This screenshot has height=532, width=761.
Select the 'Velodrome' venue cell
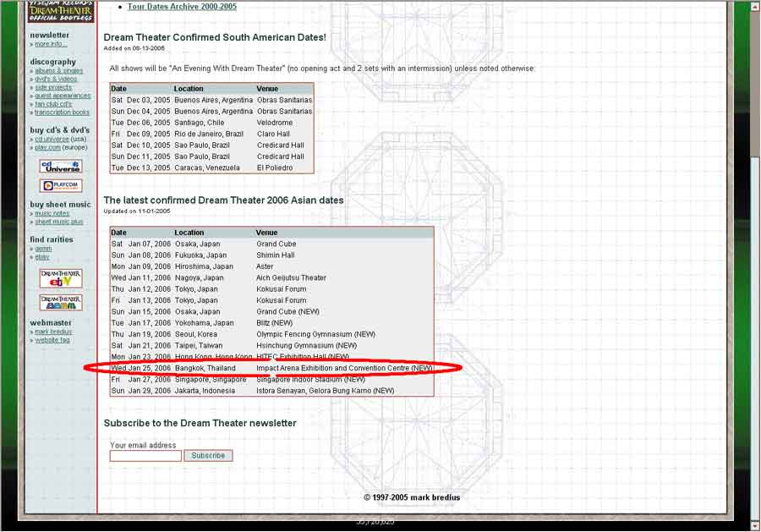[275, 123]
